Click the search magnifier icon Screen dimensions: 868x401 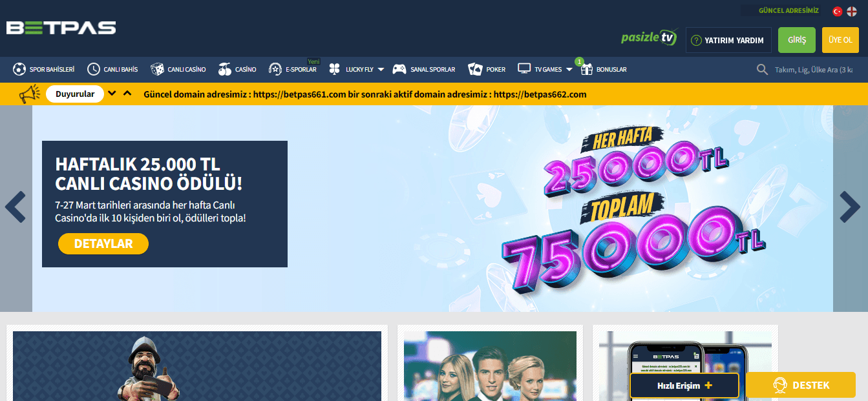coord(763,69)
